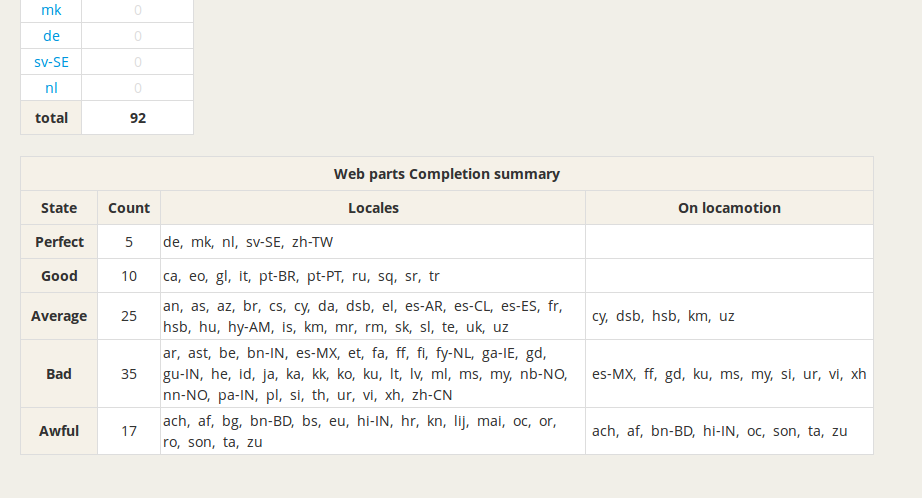
Task: Click the nl locale link
Action: pos(51,88)
